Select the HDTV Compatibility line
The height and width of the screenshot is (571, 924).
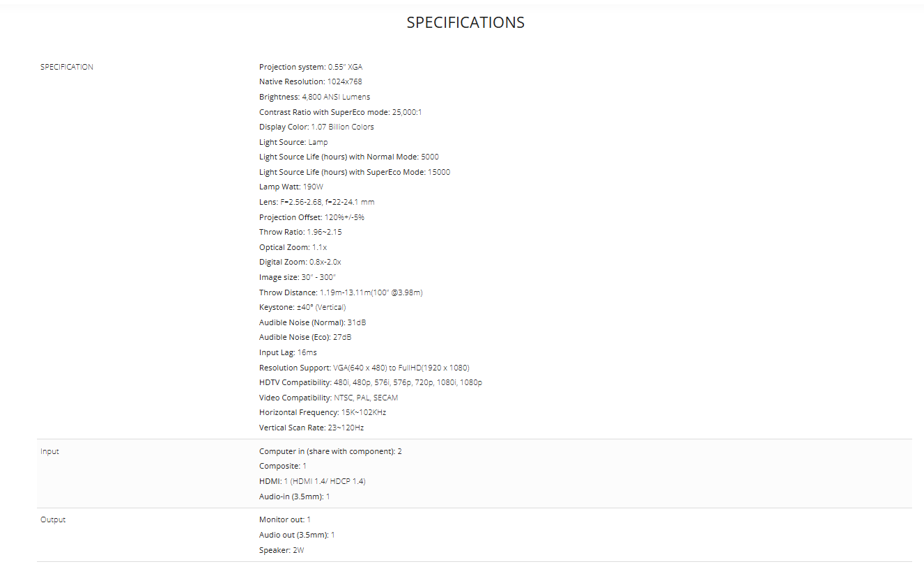370,382
